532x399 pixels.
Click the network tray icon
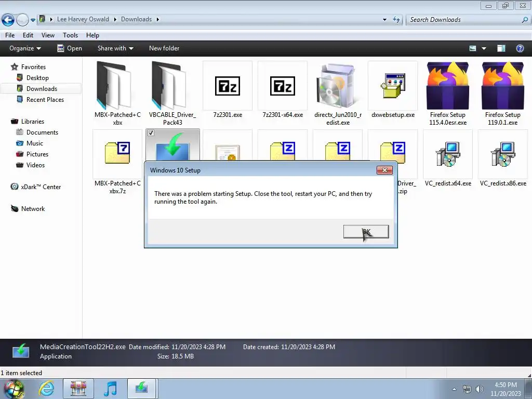[467, 389]
